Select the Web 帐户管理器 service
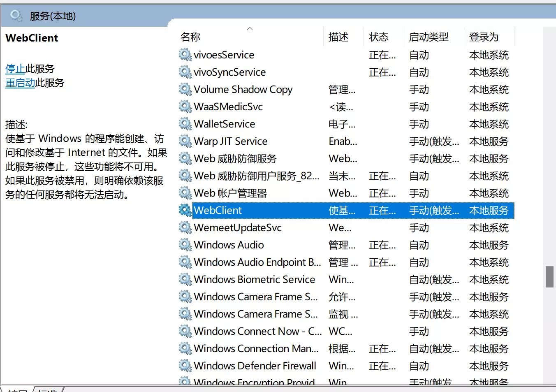Screen dimensions: 556x392 click(x=230, y=193)
